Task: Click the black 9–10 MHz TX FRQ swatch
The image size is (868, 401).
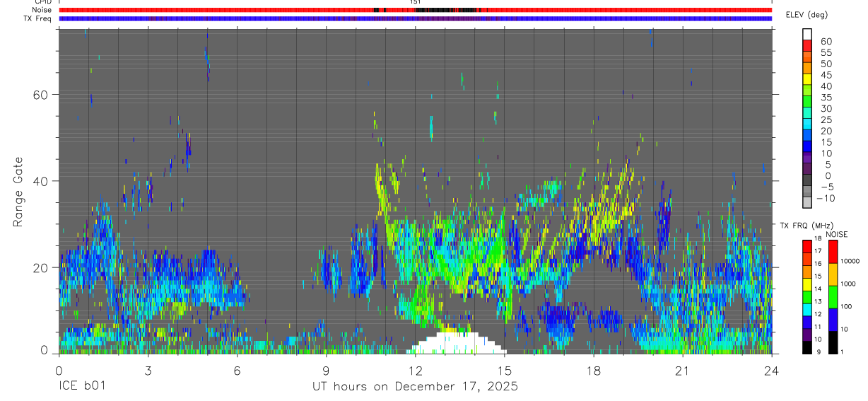Action: click(x=807, y=348)
